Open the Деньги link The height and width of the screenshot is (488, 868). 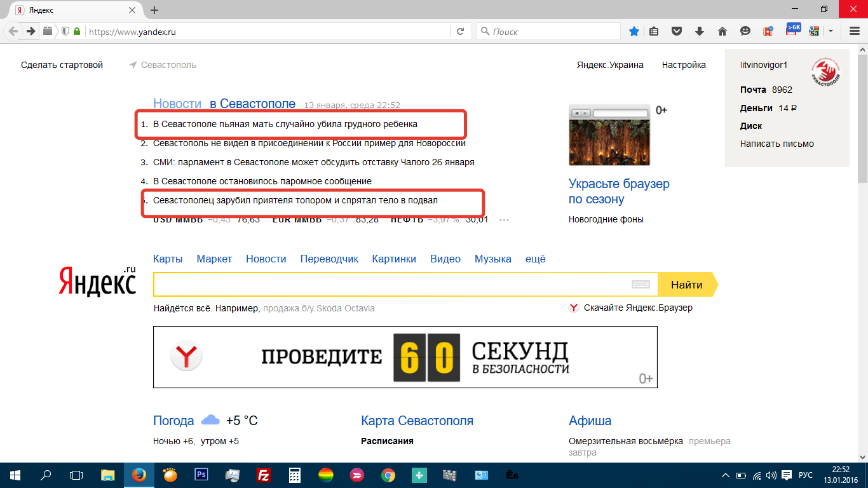coord(756,108)
